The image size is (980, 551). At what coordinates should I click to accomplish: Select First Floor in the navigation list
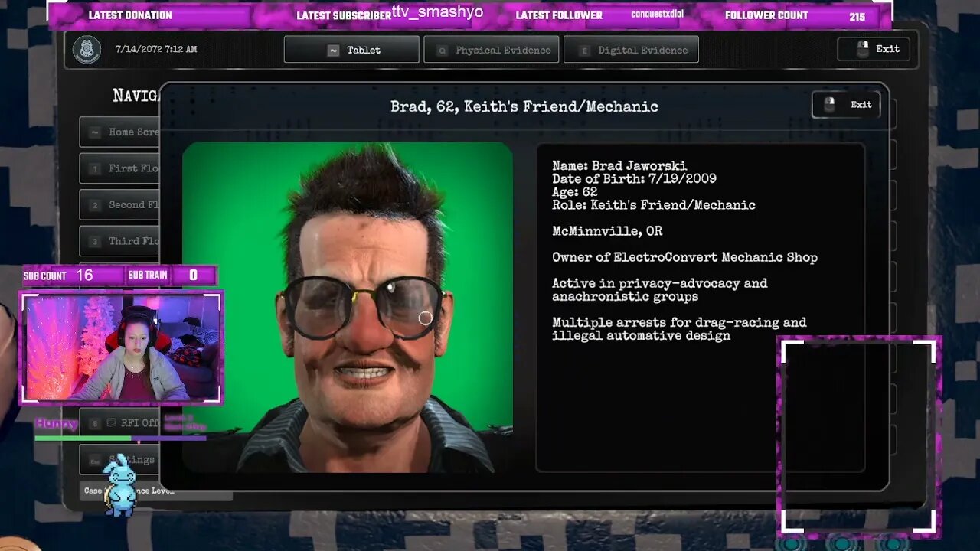[119, 168]
